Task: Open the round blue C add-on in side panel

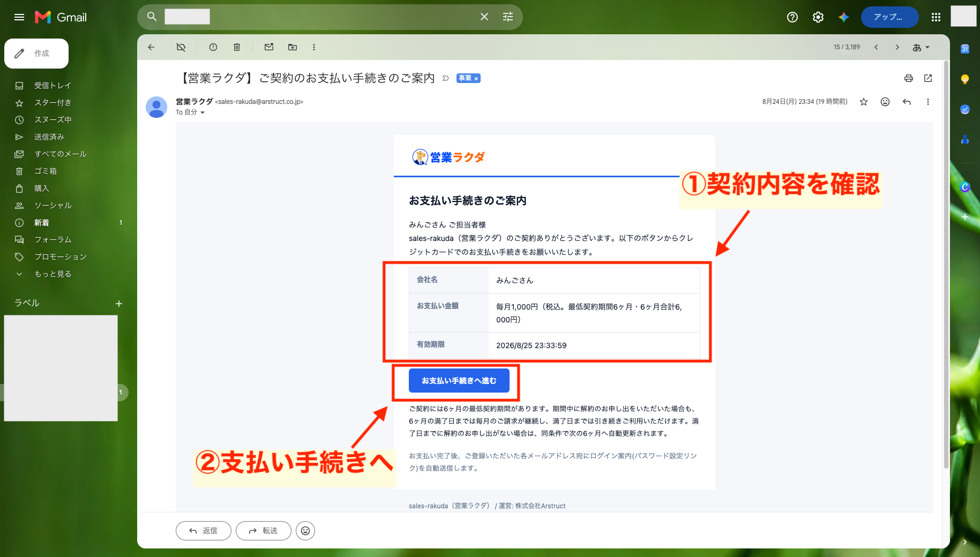Action: [x=965, y=187]
